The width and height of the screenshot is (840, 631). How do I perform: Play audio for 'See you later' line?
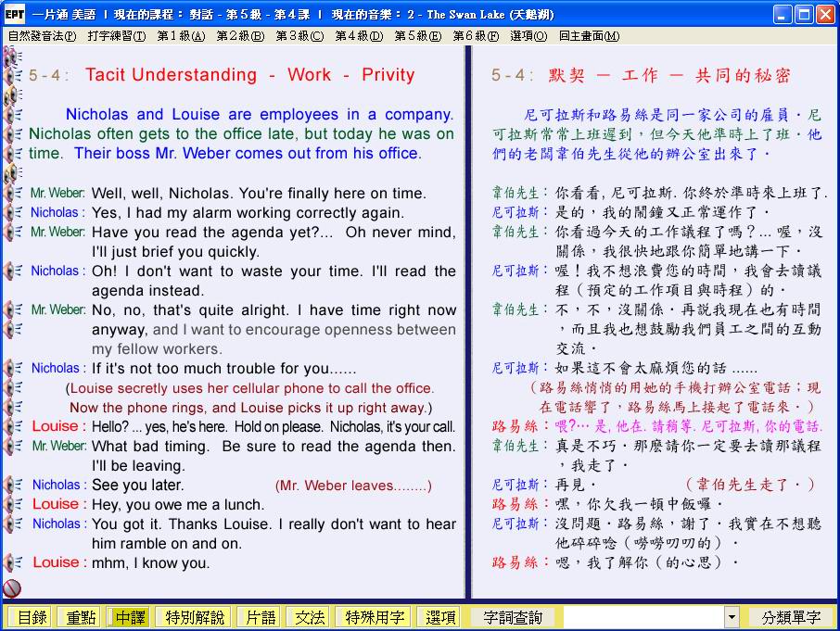pos(12,486)
